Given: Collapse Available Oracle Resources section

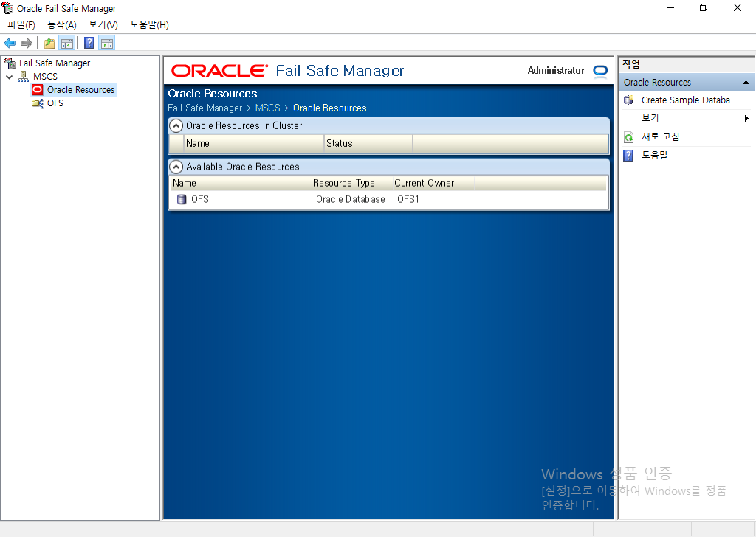Looking at the screenshot, I should [176, 167].
